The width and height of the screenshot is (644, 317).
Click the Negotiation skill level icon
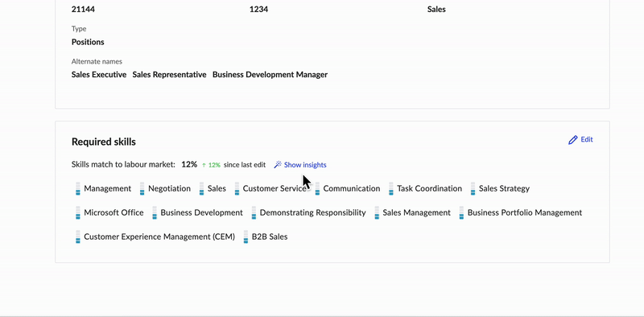pos(142,188)
